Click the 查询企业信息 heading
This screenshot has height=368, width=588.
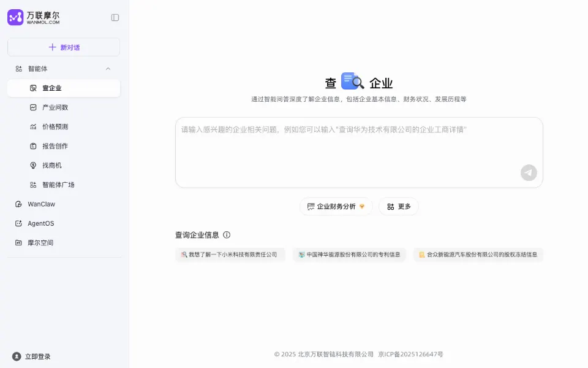tap(197, 235)
